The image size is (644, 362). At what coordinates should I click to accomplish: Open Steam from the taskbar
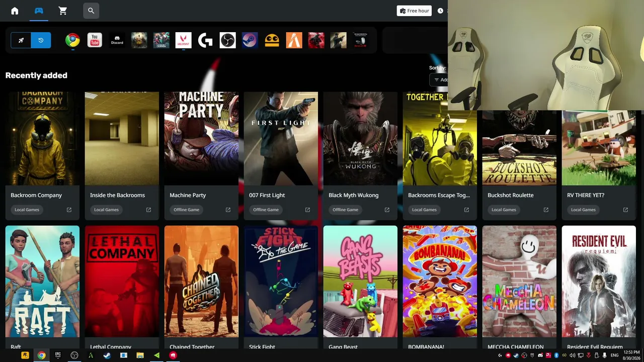tap(107, 355)
